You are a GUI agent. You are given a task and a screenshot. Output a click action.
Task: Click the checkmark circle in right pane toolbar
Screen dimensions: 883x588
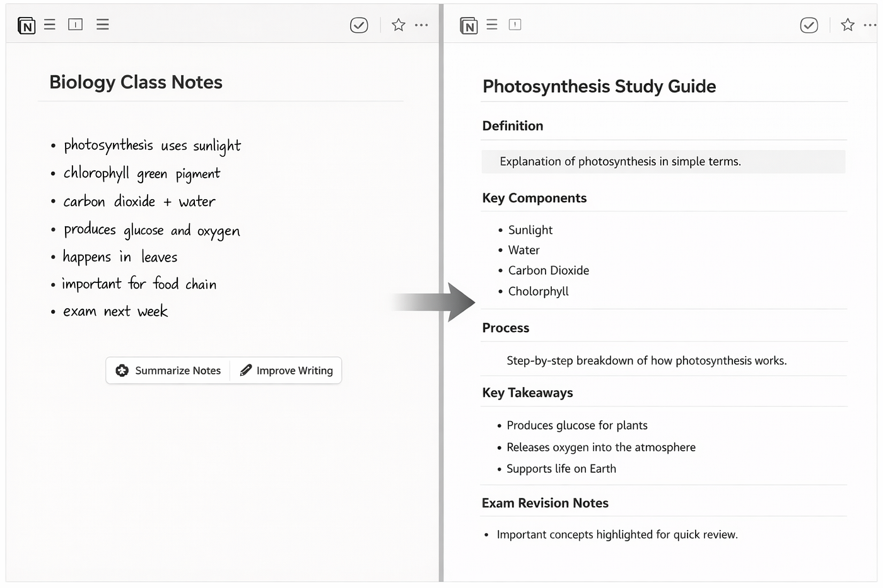809,25
